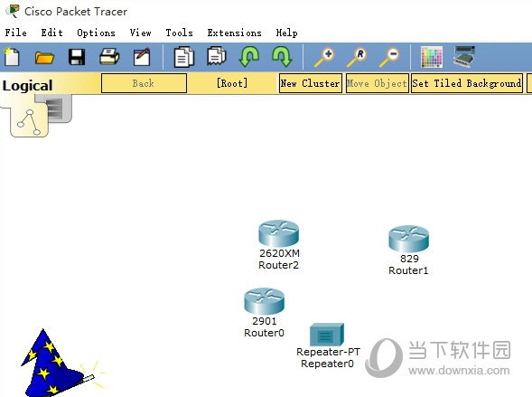The width and height of the screenshot is (532, 397).
Task: Click the New Cluster button
Action: coord(310,83)
